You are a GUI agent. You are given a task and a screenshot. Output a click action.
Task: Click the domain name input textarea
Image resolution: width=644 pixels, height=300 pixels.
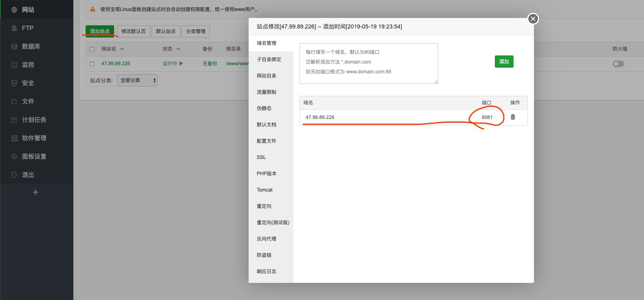click(x=369, y=64)
